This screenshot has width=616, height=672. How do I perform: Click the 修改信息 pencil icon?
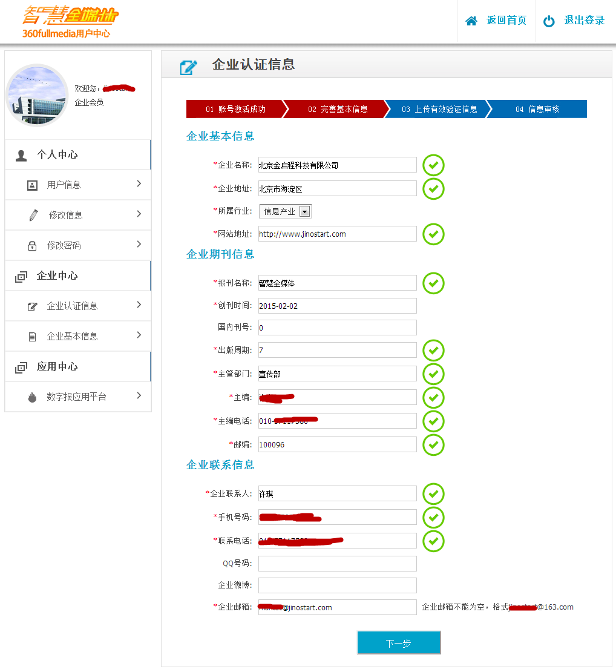[33, 215]
